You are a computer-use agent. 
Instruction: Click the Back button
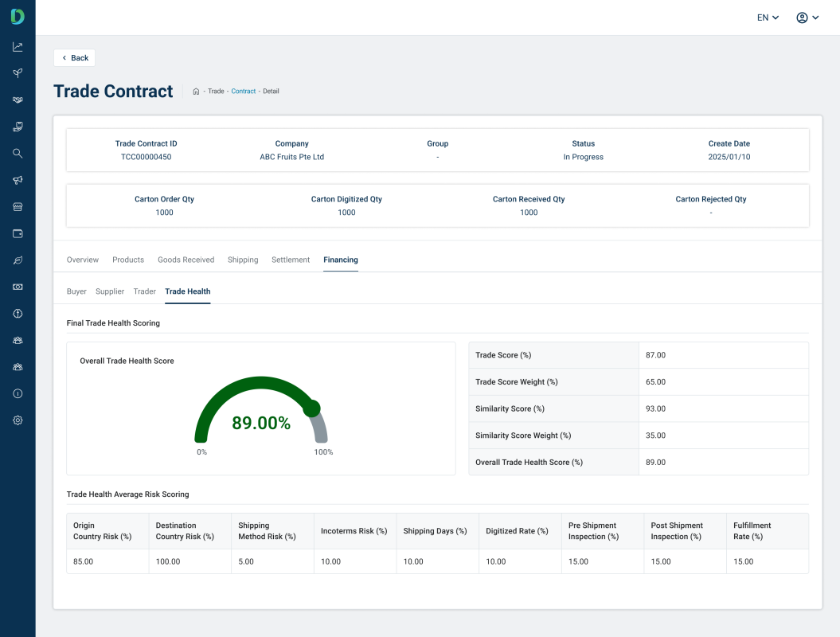pyautogui.click(x=75, y=58)
